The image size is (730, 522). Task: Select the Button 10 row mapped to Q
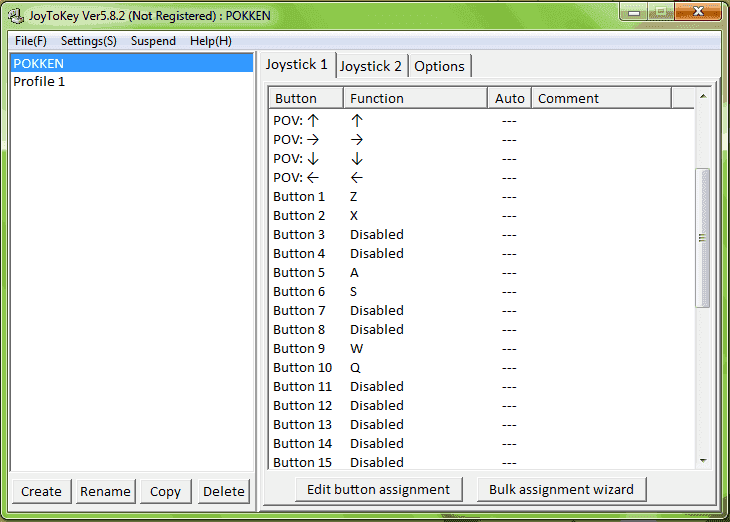pyautogui.click(x=482, y=368)
